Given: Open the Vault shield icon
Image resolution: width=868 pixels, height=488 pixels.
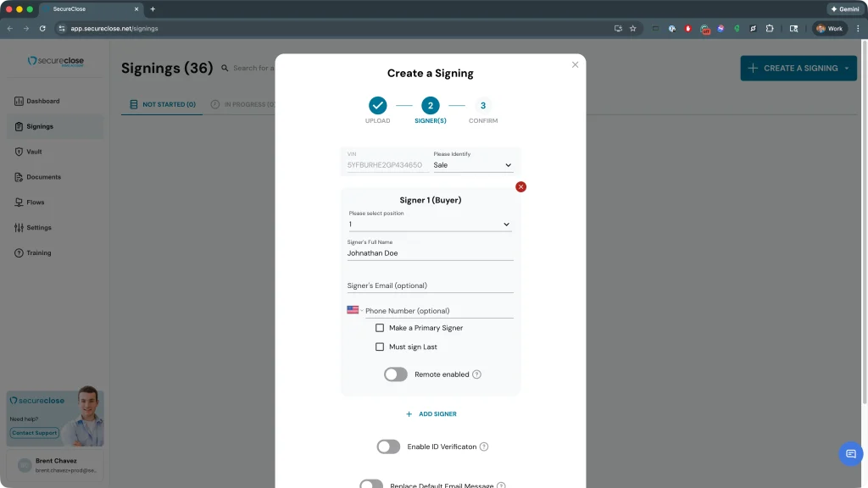Looking at the screenshot, I should point(19,152).
